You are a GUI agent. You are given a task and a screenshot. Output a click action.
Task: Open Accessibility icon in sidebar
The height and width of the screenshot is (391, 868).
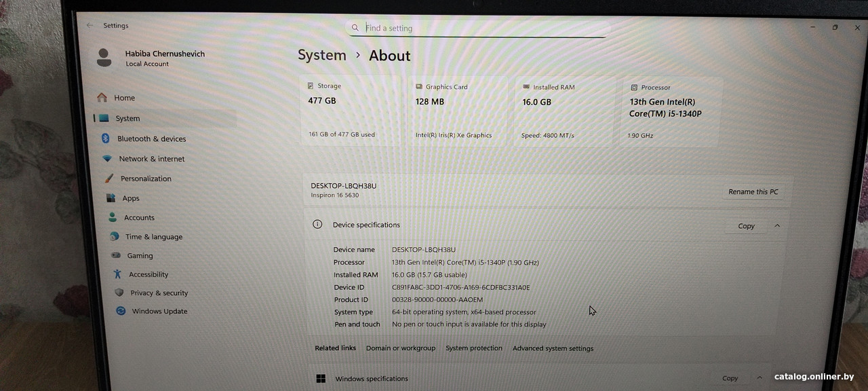tap(117, 274)
